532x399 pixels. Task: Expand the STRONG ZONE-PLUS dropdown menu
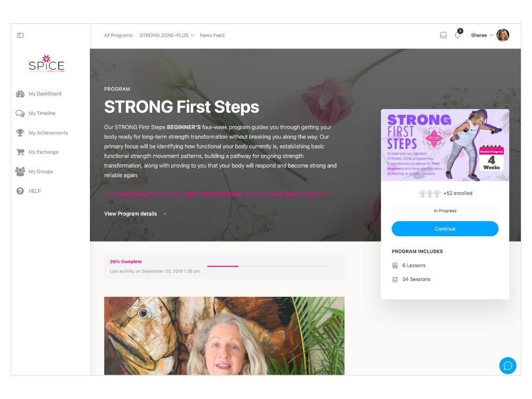[167, 35]
